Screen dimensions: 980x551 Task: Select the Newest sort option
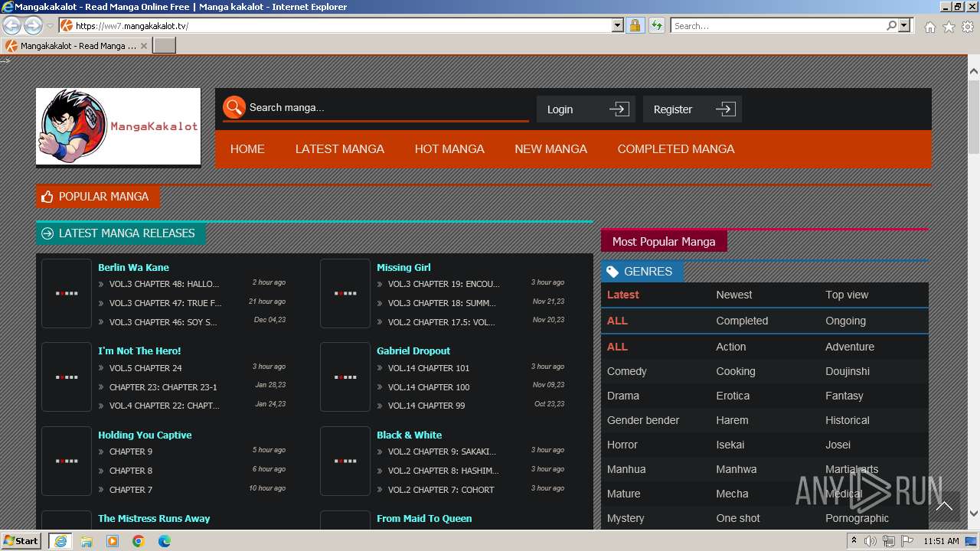click(734, 295)
